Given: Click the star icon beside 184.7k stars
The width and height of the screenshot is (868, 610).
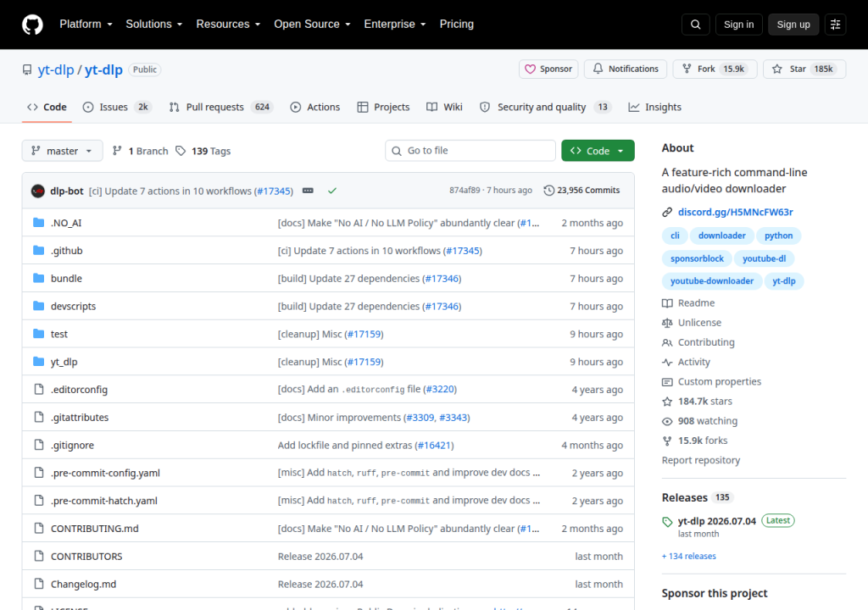Looking at the screenshot, I should 667,402.
